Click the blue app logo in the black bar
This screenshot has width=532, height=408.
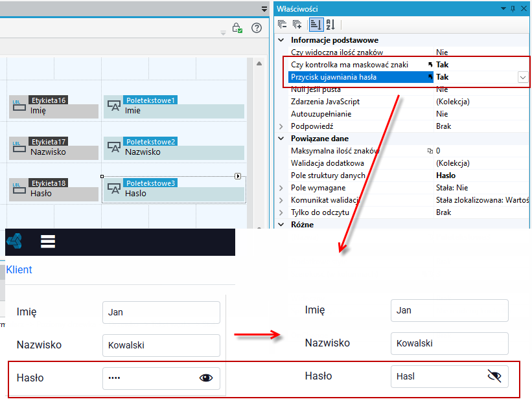pos(14,242)
